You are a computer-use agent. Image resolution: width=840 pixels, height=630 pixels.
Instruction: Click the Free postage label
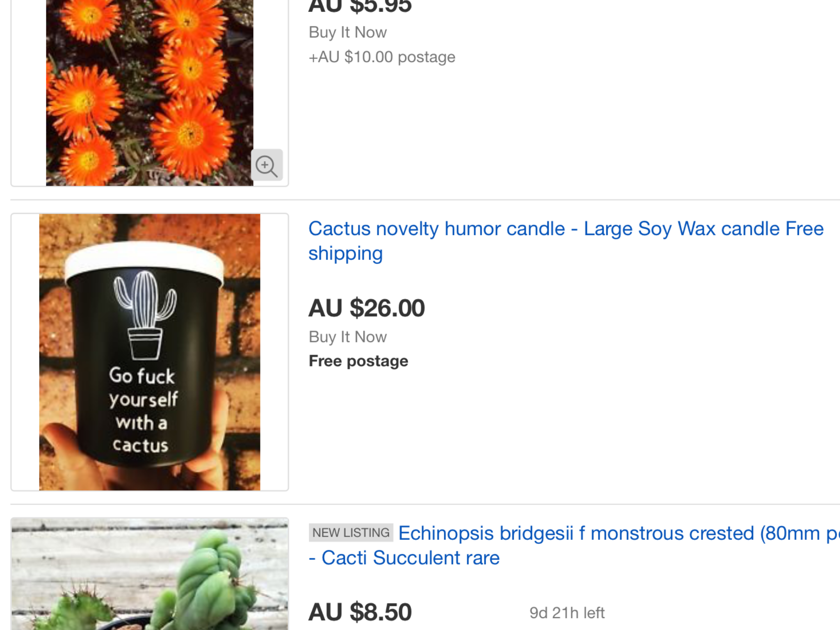(358, 361)
